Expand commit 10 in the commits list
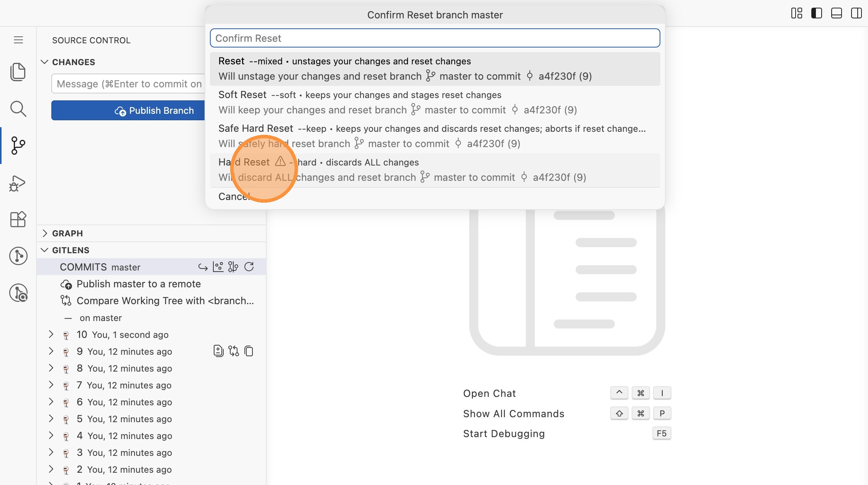This screenshot has width=868, height=485. tap(51, 334)
